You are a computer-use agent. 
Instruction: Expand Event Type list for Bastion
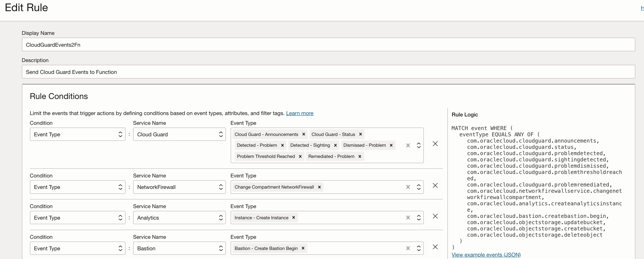[x=419, y=249]
